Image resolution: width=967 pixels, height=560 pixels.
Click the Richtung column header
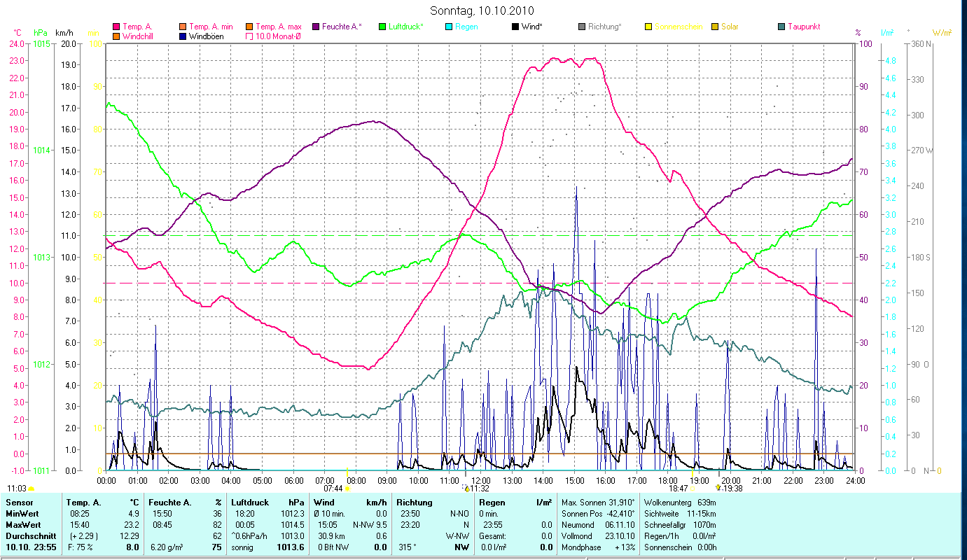415,502
